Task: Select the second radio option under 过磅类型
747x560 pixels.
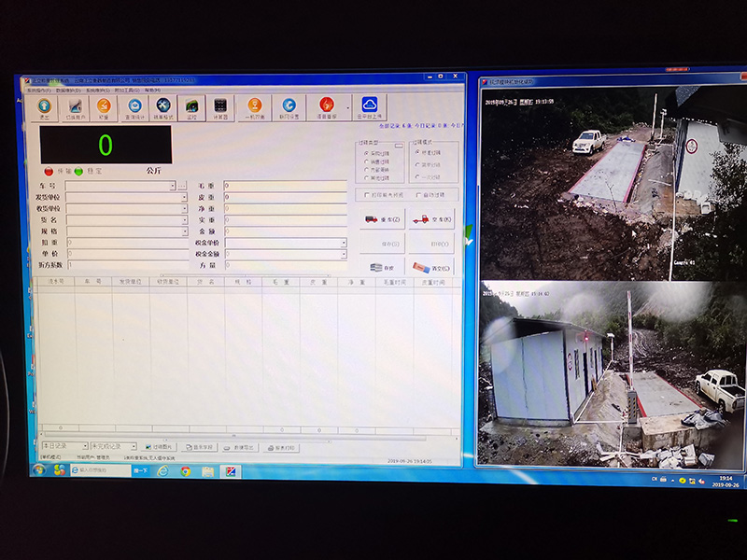Action: (x=367, y=161)
